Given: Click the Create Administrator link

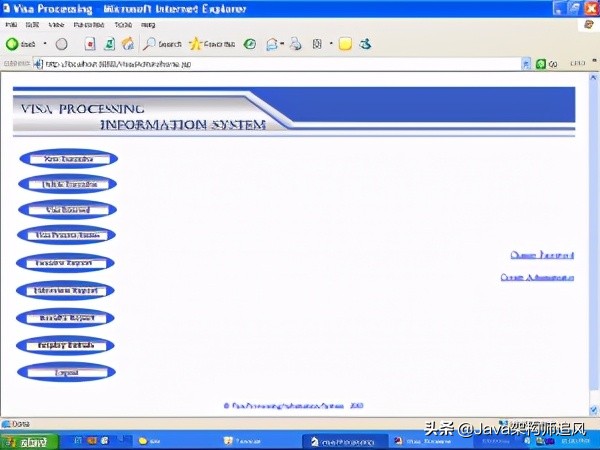Looking at the screenshot, I should [537, 277].
